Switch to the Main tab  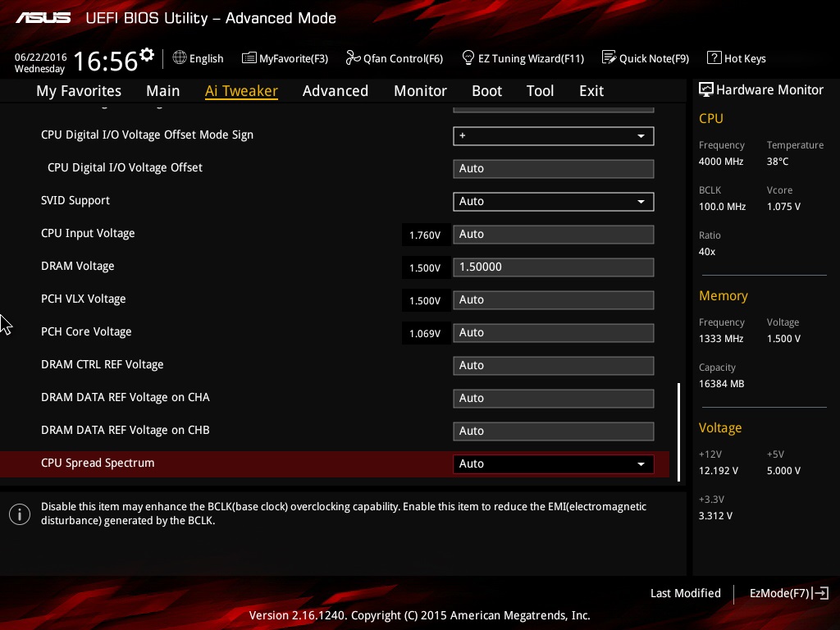point(163,91)
